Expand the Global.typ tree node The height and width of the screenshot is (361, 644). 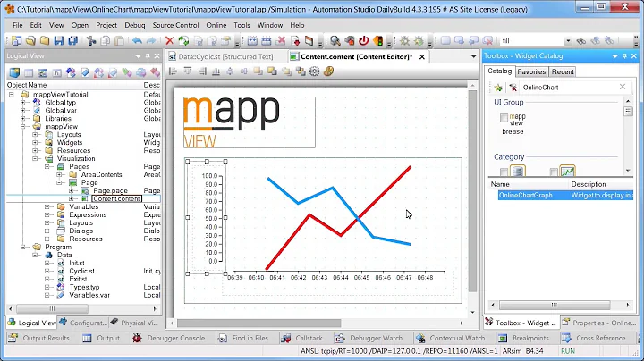[23, 103]
